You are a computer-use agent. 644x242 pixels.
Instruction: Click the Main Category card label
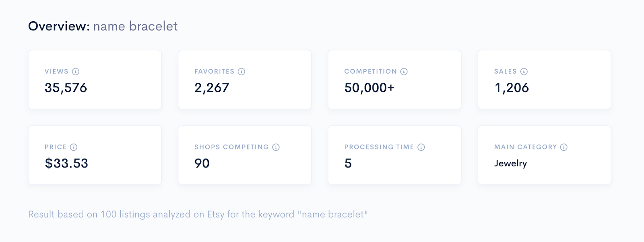525,147
